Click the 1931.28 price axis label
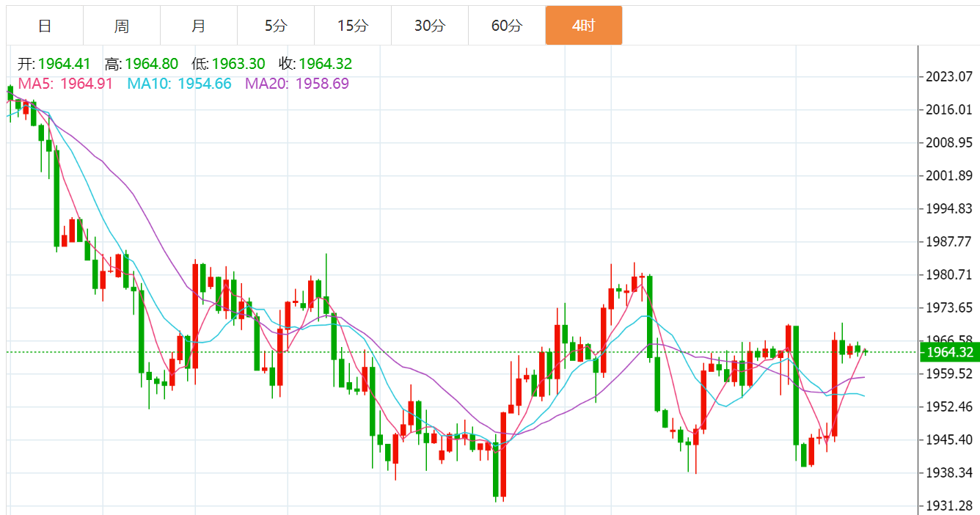Image resolution: width=980 pixels, height=515 pixels. coord(949,505)
